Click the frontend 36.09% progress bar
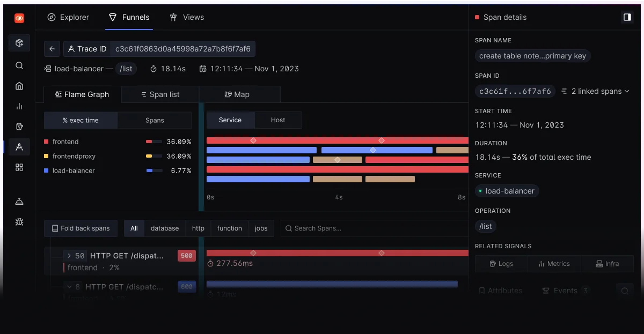The width and height of the screenshot is (644, 334). [x=153, y=142]
